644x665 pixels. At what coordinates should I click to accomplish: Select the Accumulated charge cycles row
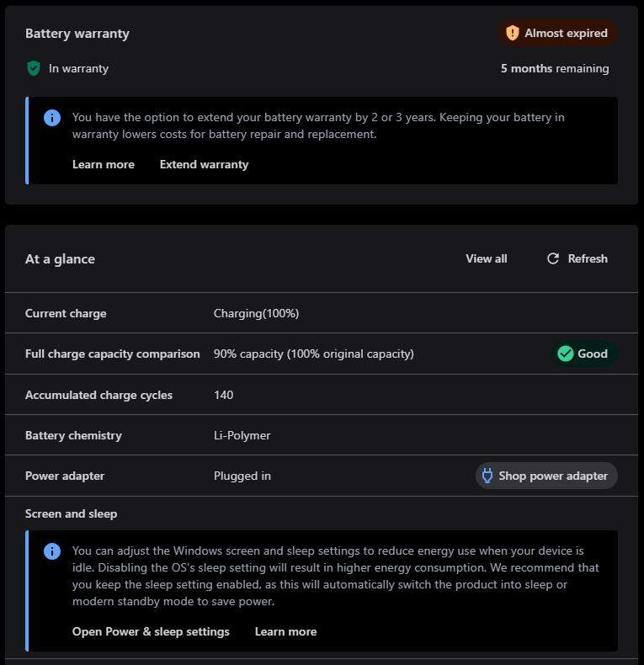point(321,395)
